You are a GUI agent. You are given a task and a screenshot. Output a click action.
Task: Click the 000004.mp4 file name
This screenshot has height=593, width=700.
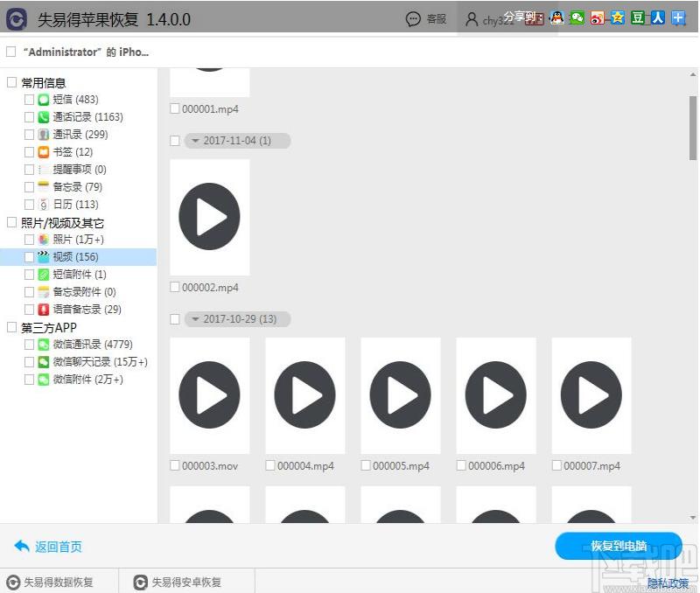click(x=305, y=466)
